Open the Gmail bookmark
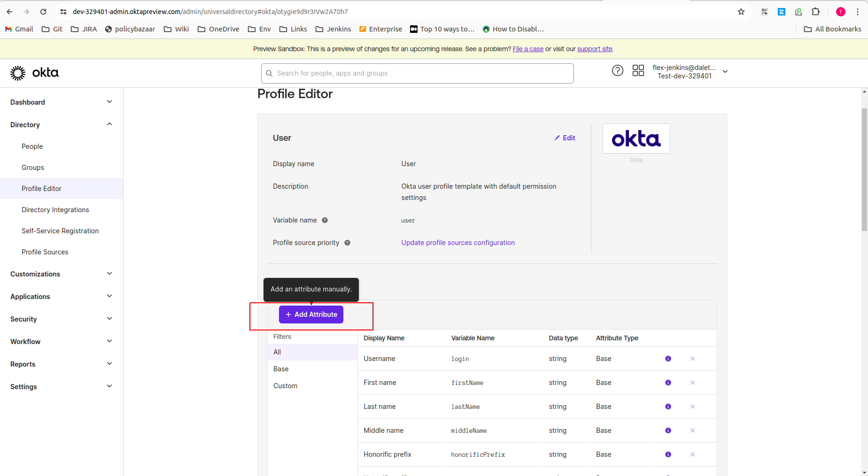 pos(19,29)
